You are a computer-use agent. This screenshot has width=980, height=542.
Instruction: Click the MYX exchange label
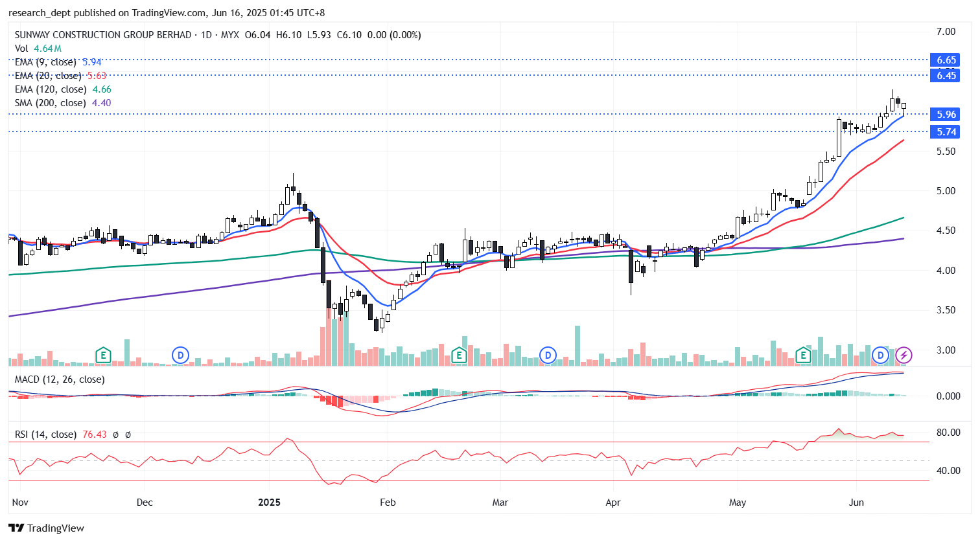230,35
